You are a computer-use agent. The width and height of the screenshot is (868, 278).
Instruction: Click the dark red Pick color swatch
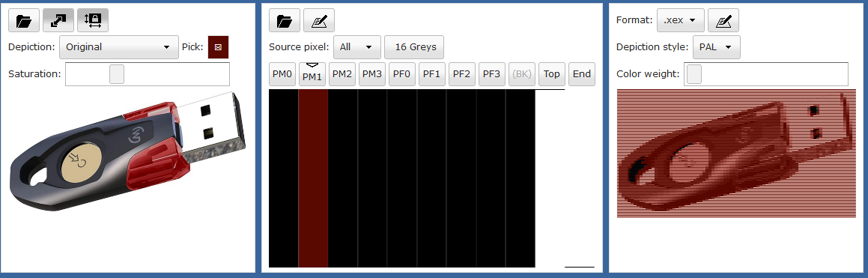point(218,47)
